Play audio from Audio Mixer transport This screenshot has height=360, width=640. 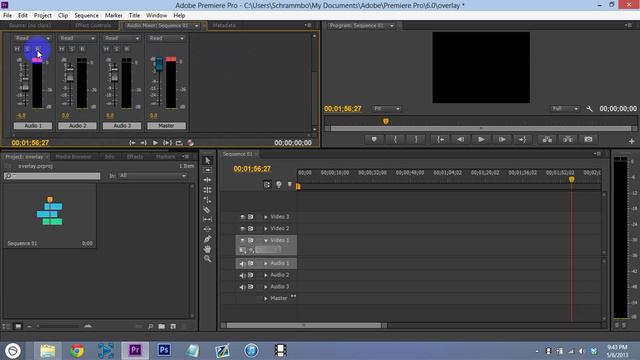pos(155,143)
